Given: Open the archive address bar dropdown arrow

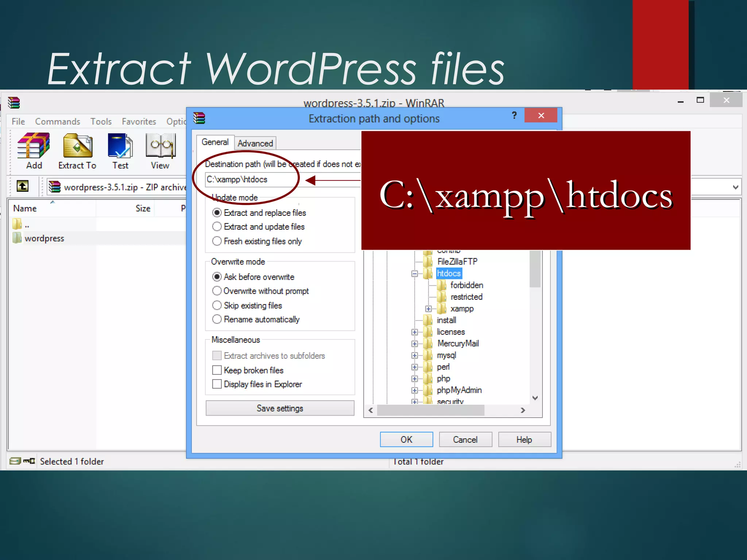Looking at the screenshot, I should pyautogui.click(x=735, y=187).
